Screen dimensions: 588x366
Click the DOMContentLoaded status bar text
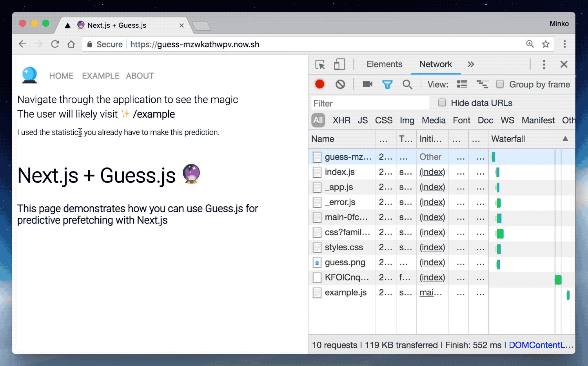(541, 345)
